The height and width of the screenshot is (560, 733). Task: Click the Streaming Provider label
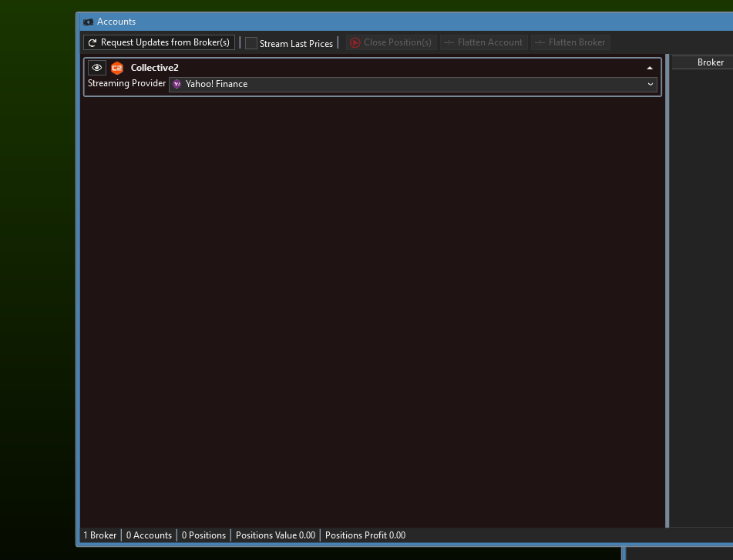click(126, 83)
